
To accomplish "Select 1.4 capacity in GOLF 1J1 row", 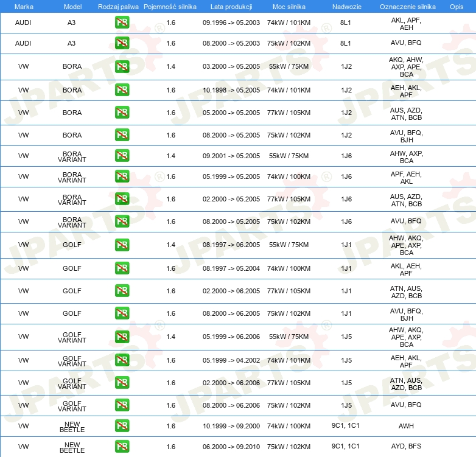I will click(x=171, y=245).
